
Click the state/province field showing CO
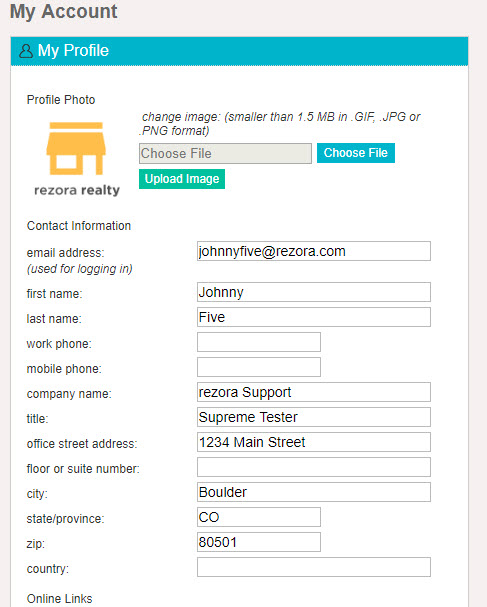259,517
